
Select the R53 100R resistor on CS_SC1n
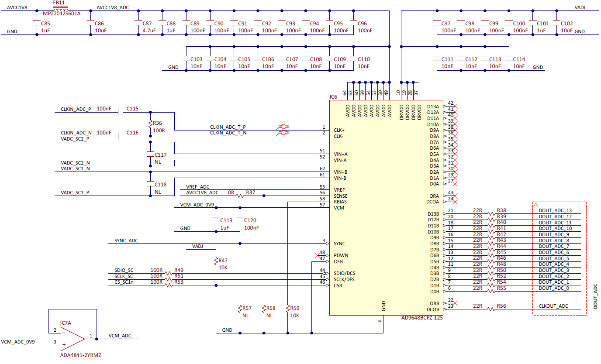[168, 285]
